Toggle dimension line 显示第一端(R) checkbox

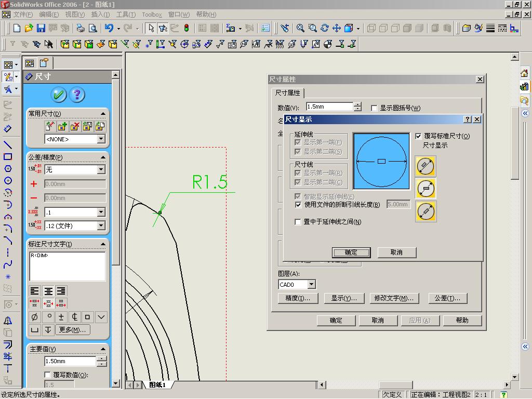298,173
